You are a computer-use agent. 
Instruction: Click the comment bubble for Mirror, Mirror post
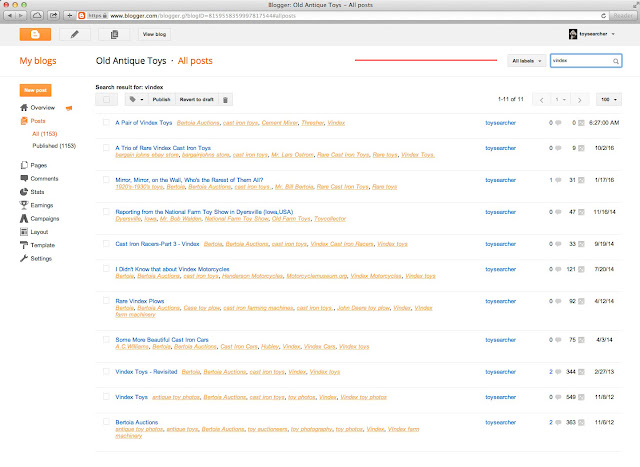coord(558,180)
